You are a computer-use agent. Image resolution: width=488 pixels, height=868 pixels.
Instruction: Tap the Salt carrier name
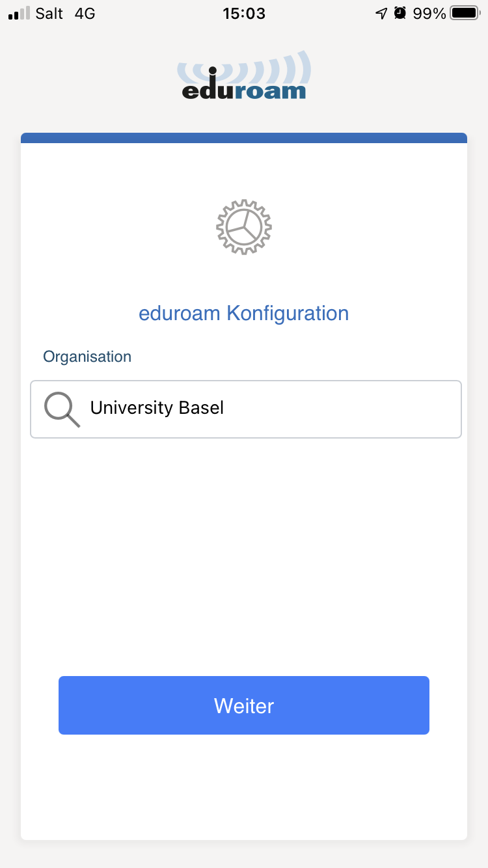tap(49, 14)
